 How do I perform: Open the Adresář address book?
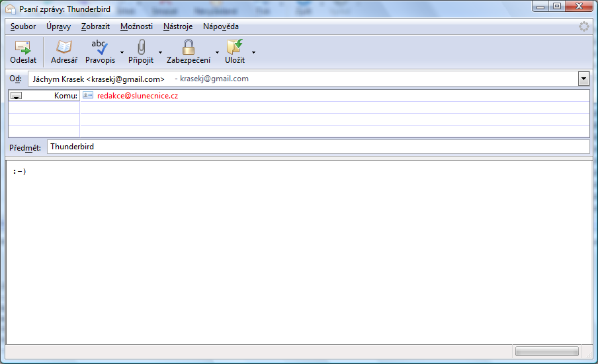coord(64,52)
